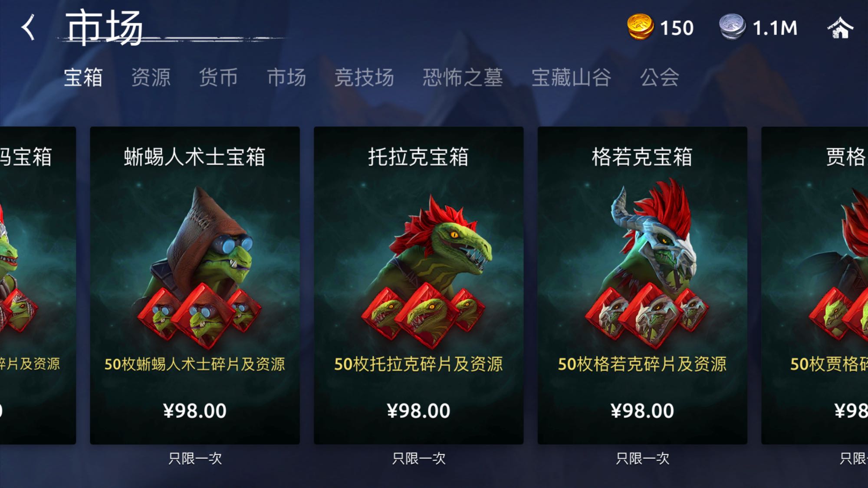
Task: Buy 蜥蜴人术士宝箱 for ¥98.00
Action: [195, 411]
